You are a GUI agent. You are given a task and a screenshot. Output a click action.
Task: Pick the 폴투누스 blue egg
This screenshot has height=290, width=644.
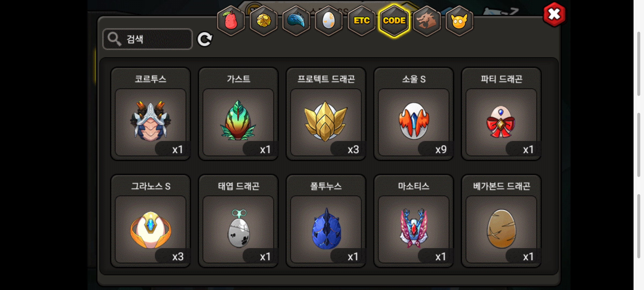[x=326, y=221]
